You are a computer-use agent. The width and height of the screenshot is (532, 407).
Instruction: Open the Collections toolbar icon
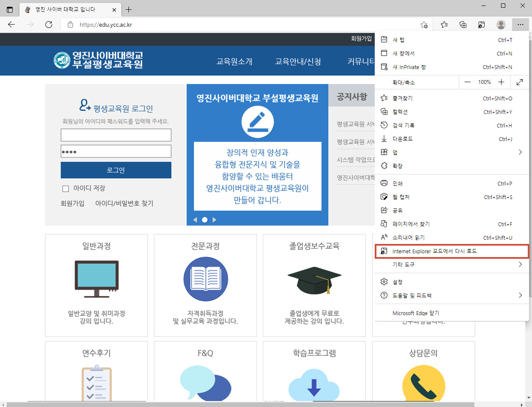tap(463, 25)
